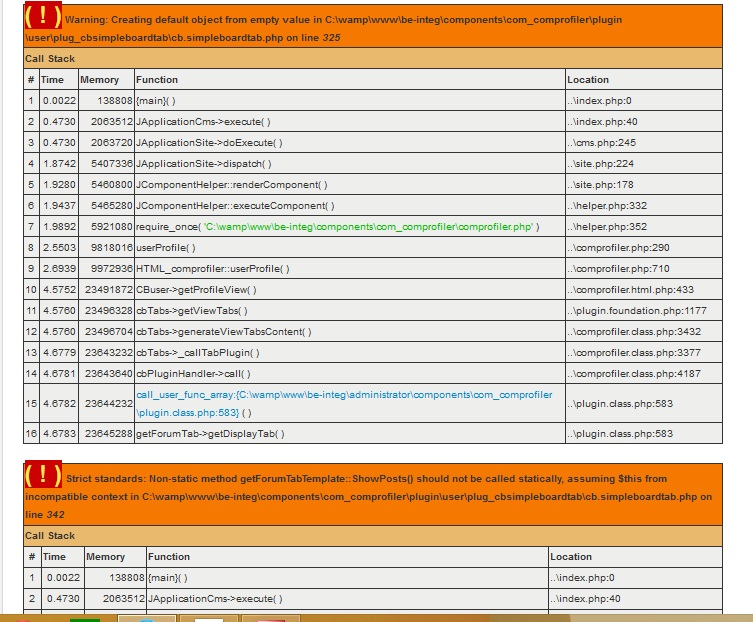Select the "Creating default object from empty value" warning text
This screenshot has height=622, width=753.
point(211,20)
